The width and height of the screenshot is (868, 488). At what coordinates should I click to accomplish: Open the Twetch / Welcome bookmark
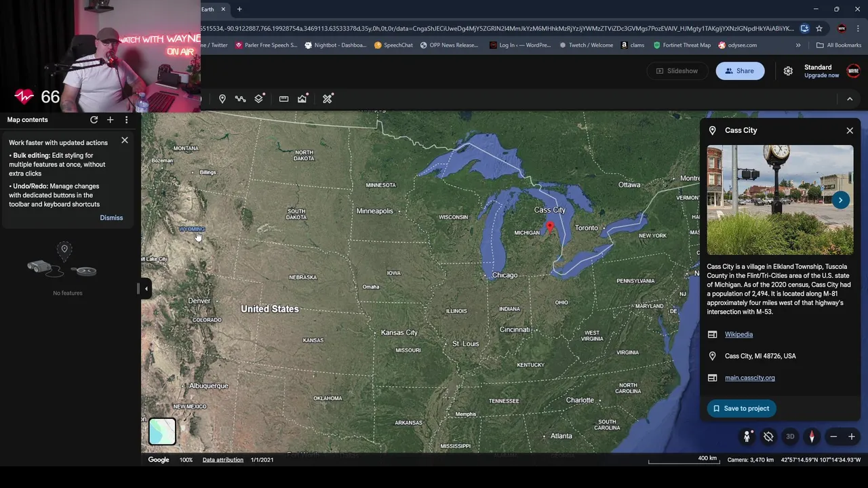click(x=587, y=45)
